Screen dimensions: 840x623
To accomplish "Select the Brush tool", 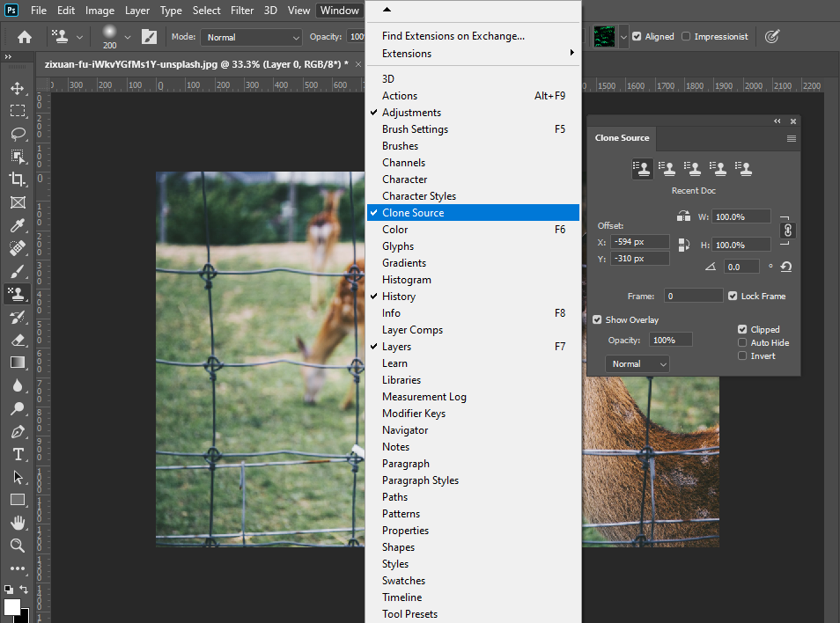I will click(x=18, y=271).
